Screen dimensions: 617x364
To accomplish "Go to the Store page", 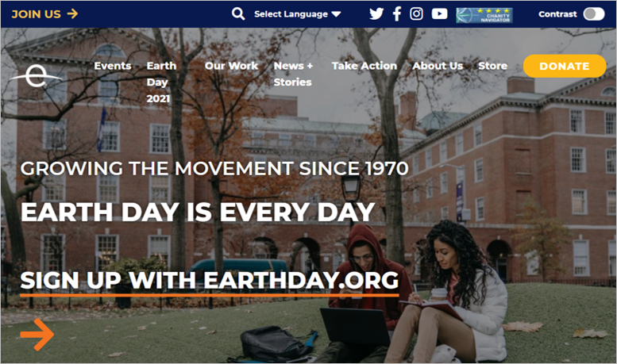I will pos(492,66).
